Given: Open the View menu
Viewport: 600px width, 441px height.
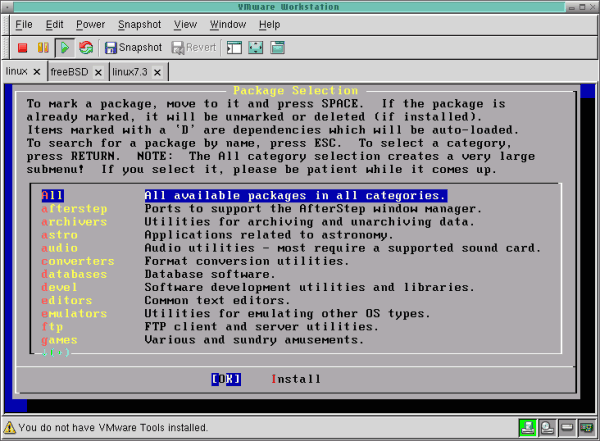Looking at the screenshot, I should [185, 24].
